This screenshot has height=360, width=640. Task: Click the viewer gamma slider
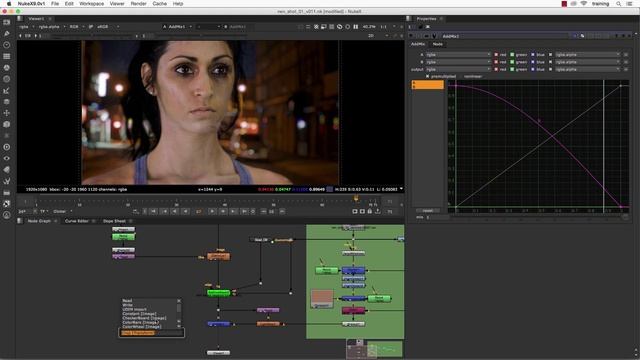click(200, 36)
